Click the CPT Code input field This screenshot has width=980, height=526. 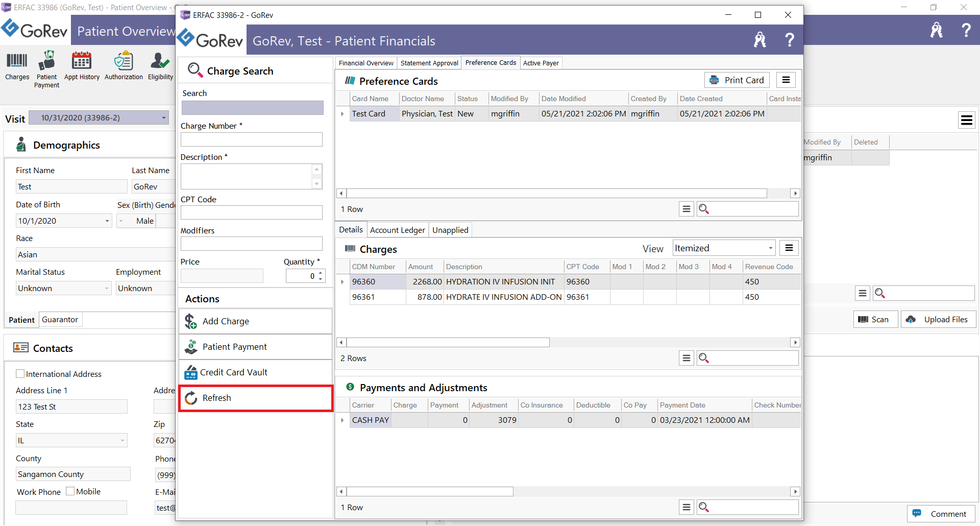pos(252,212)
